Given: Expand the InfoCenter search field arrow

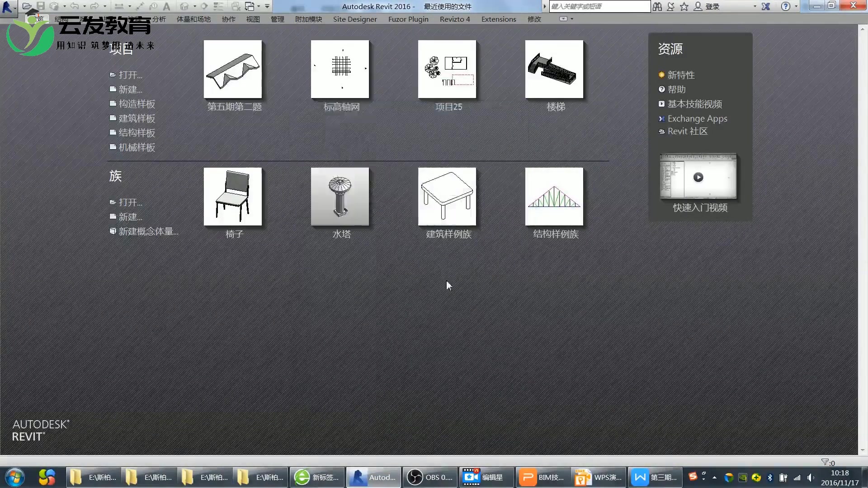Looking at the screenshot, I should point(545,6).
